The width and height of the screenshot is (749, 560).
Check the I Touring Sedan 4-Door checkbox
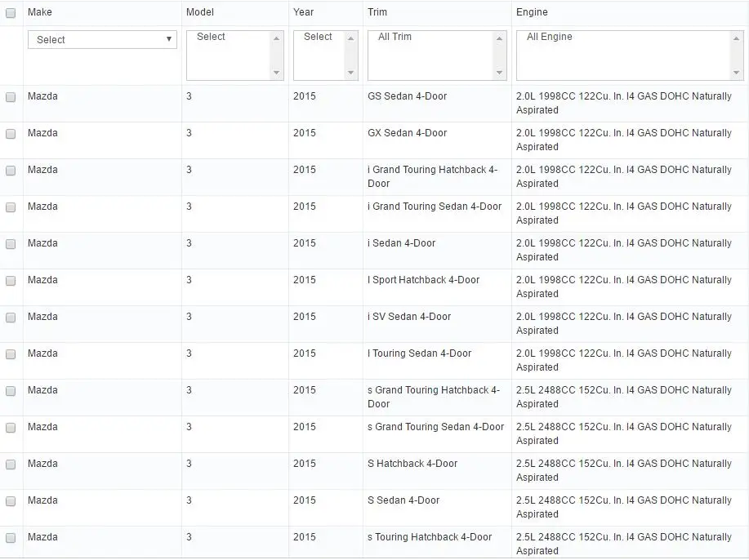11,355
